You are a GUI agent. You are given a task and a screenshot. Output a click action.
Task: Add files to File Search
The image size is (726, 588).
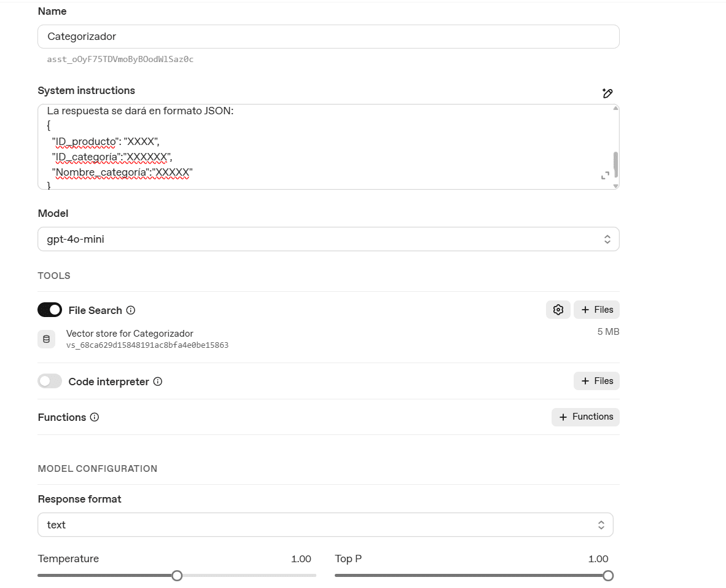coord(596,310)
